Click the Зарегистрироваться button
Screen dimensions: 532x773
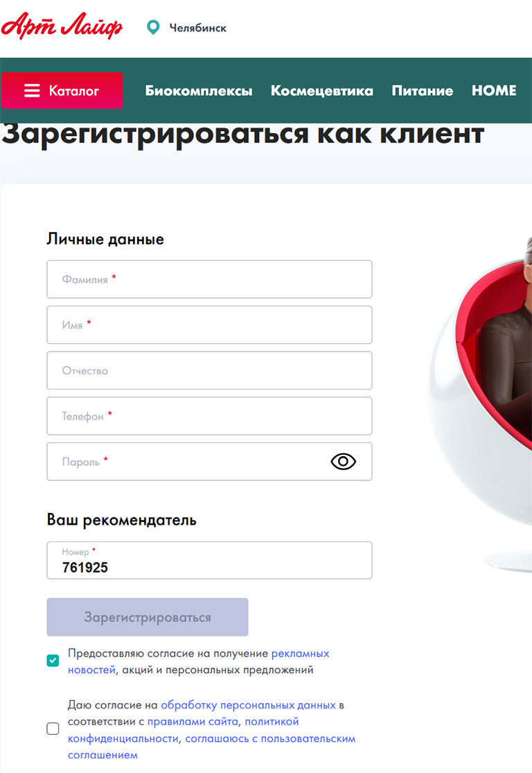tap(148, 617)
